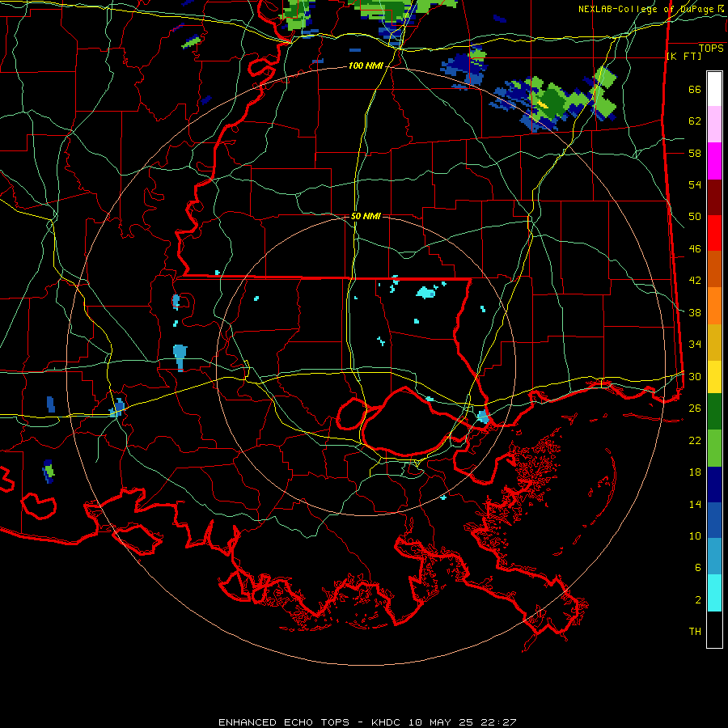This screenshot has height=728, width=728.
Task: Click the "22:27" timestamp
Action: (498, 722)
